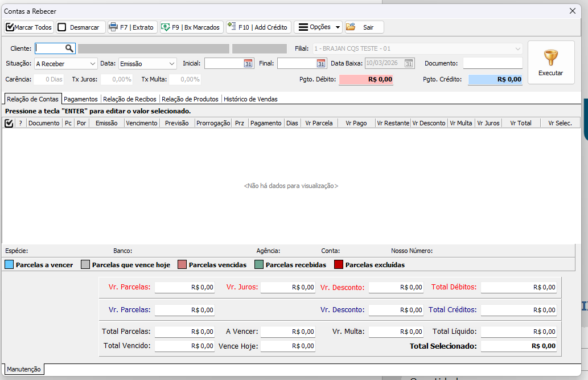Click F10 Add Crédito button
Viewport: 588px width, 380px height.
coord(259,27)
